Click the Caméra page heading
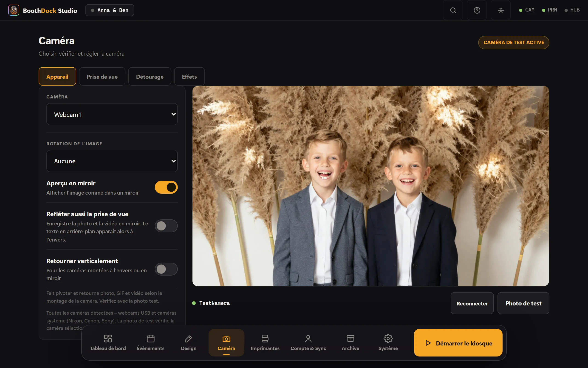The width and height of the screenshot is (588, 368). point(56,41)
